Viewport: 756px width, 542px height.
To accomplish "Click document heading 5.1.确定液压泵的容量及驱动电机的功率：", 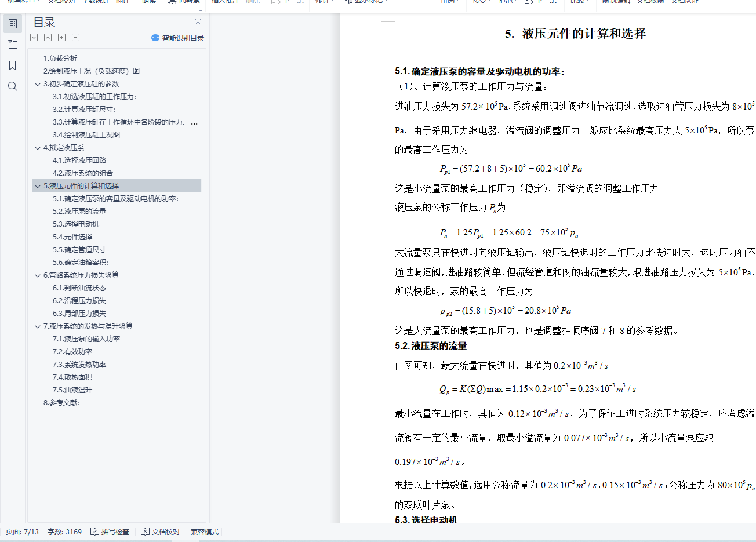I will (480, 71).
